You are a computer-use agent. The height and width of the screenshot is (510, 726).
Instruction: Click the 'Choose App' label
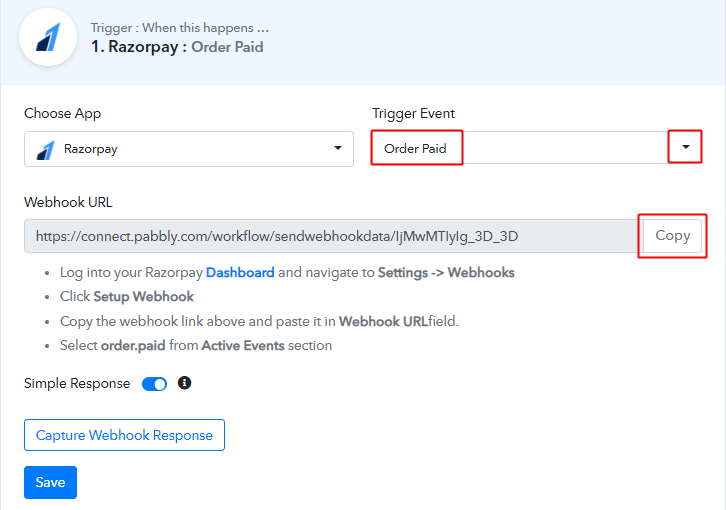(63, 113)
